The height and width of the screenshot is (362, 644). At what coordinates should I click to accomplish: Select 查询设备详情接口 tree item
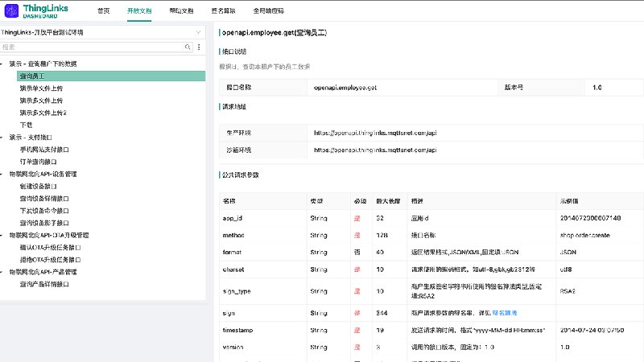44,198
